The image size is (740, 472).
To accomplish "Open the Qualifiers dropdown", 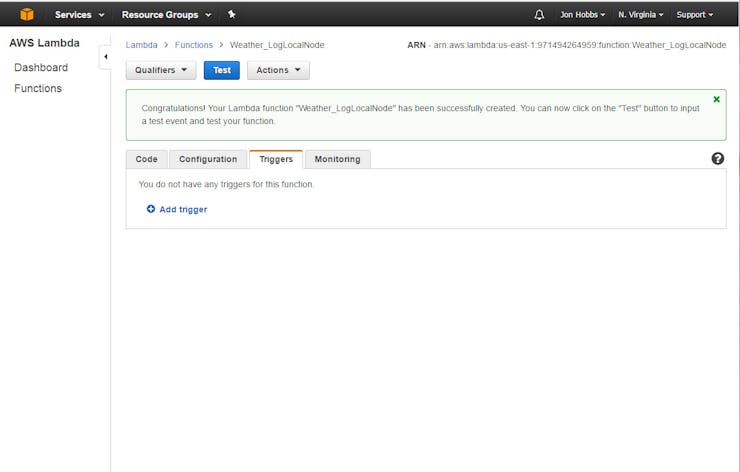I will point(161,70).
